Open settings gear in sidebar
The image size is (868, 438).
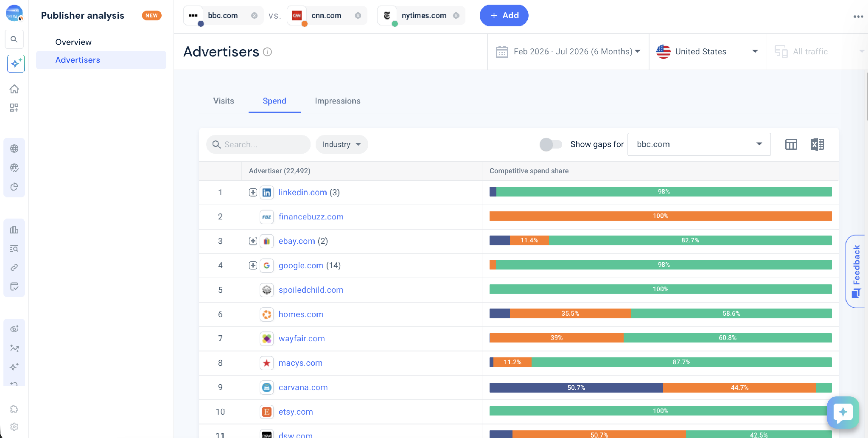14,427
